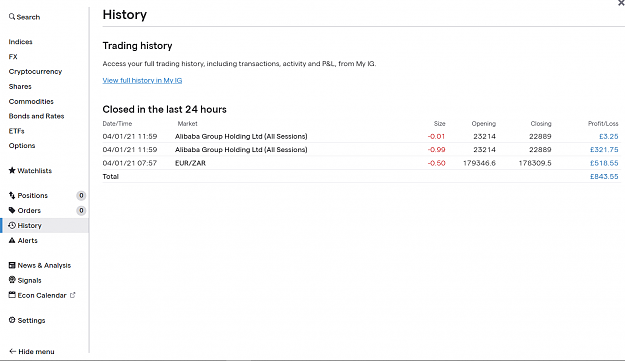The width and height of the screenshot is (625, 361).
Task: Open the Commodities market category
Action: tap(31, 101)
